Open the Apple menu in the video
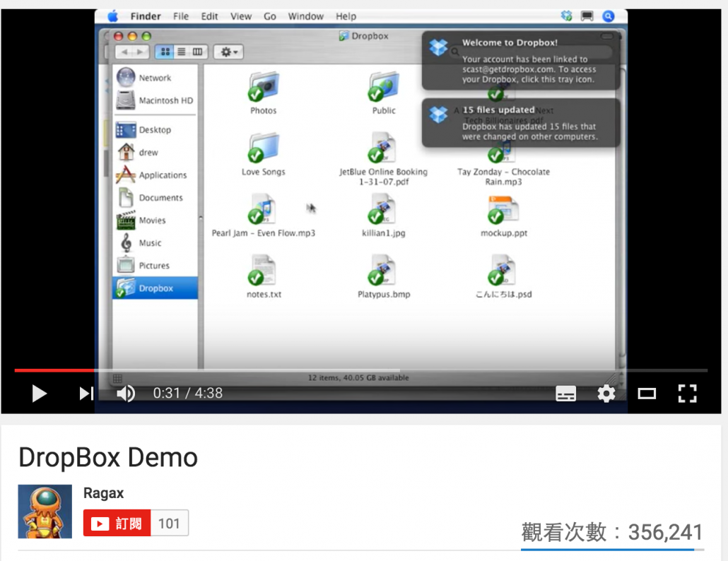The height and width of the screenshot is (561, 728). 113,16
